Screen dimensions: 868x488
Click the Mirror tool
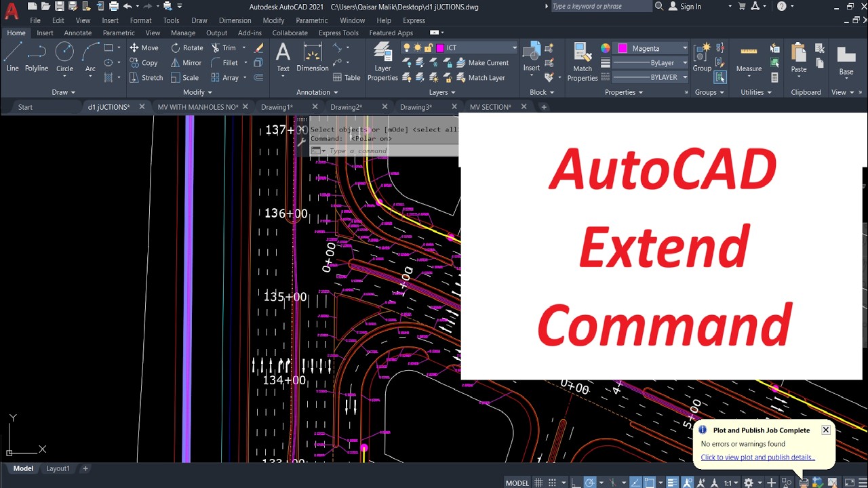186,62
